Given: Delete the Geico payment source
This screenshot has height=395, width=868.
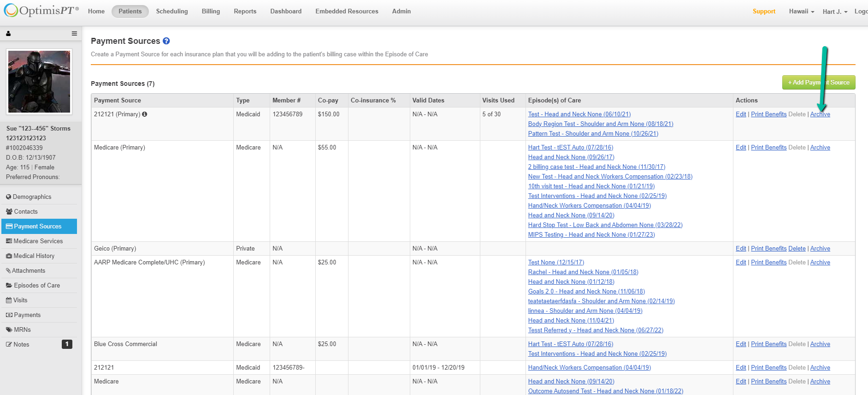Looking at the screenshot, I should click(x=797, y=249).
